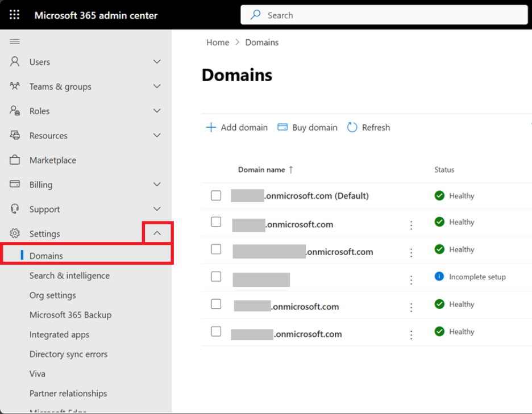Open more actions for the last domain row

click(x=411, y=334)
